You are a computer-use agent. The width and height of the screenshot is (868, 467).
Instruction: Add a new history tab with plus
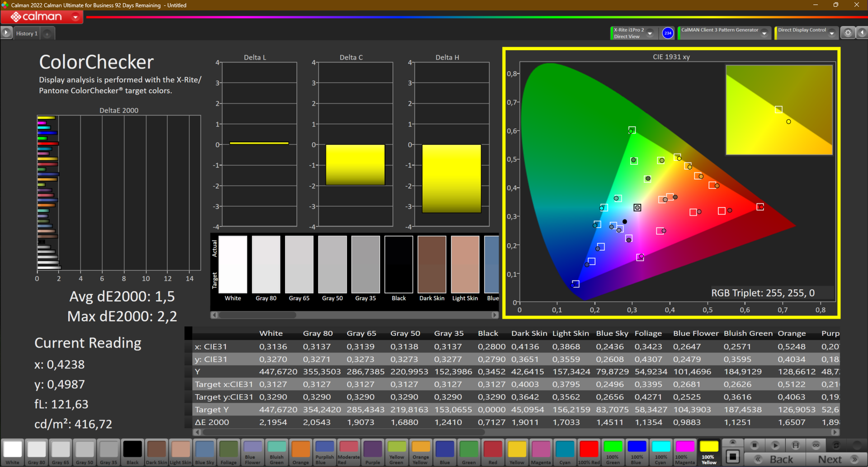[x=47, y=33]
